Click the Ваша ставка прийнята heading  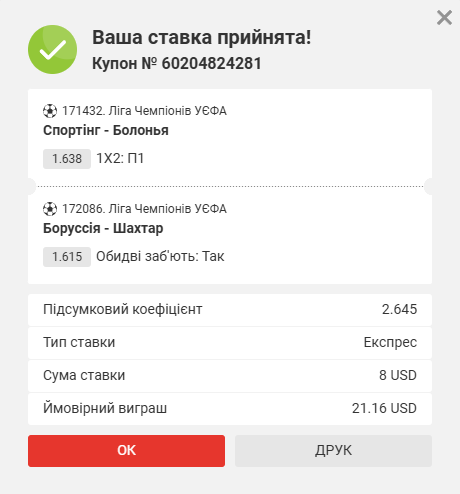[x=202, y=37]
